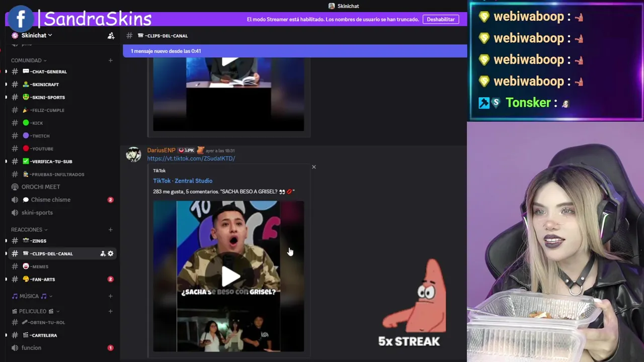Screen dimensions: 644x362
Task: Add a channel to the COMUNIDAD category
Action: point(110,60)
